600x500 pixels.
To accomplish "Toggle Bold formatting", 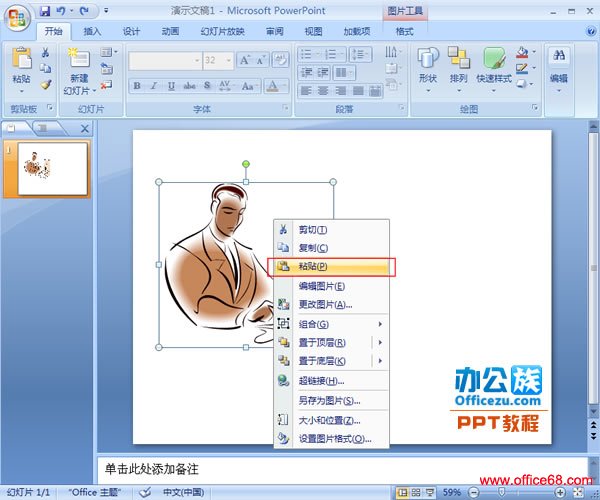I will tap(137, 86).
